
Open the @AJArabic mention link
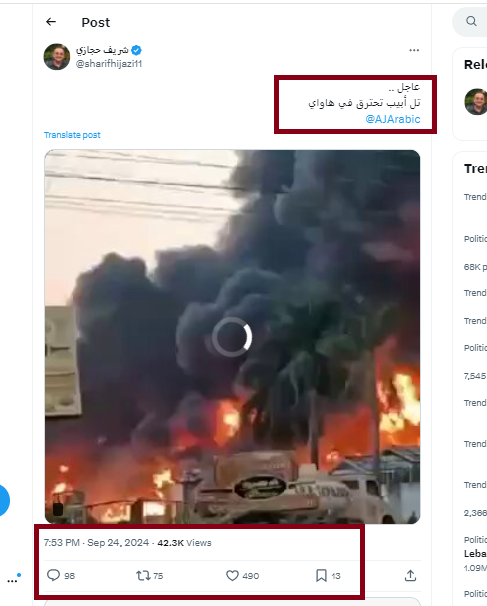point(393,119)
